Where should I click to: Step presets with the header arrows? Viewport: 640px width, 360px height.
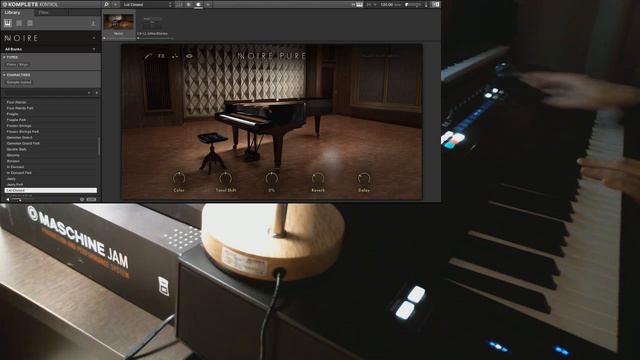[170, 4]
